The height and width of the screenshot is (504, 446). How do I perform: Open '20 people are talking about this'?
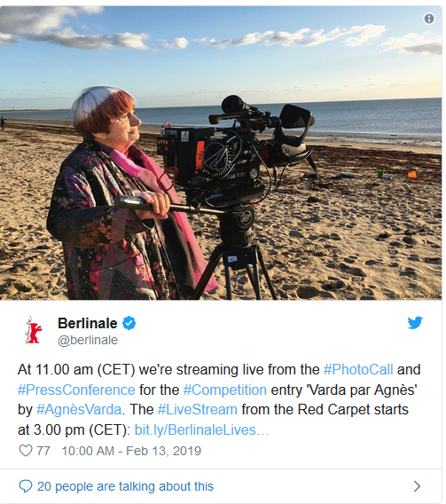[125, 486]
